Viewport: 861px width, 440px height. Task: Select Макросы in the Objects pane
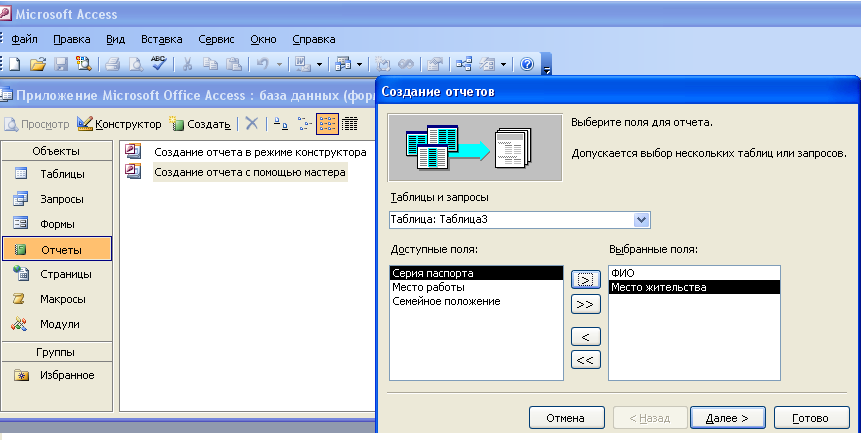[57, 299]
